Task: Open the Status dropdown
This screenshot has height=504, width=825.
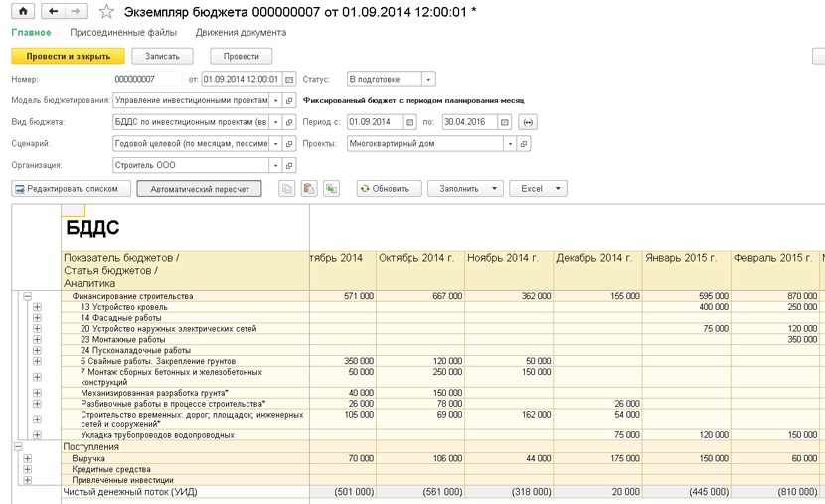Action: pos(428,79)
